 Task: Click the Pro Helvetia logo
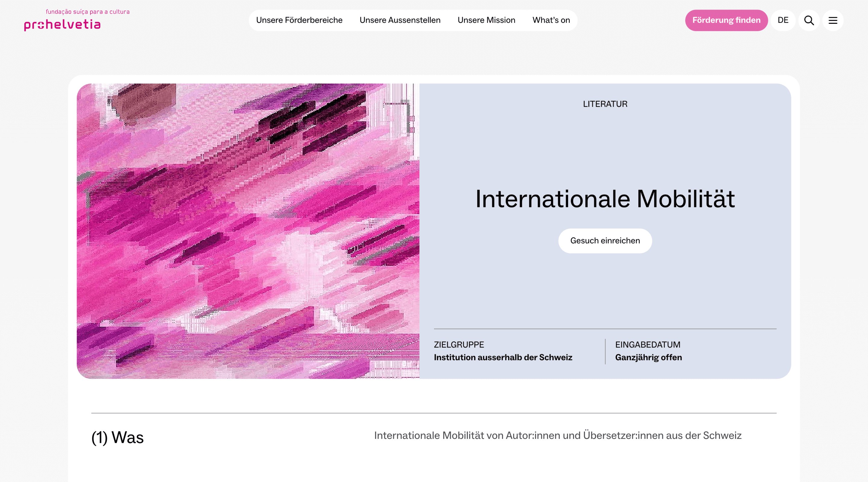(62, 25)
